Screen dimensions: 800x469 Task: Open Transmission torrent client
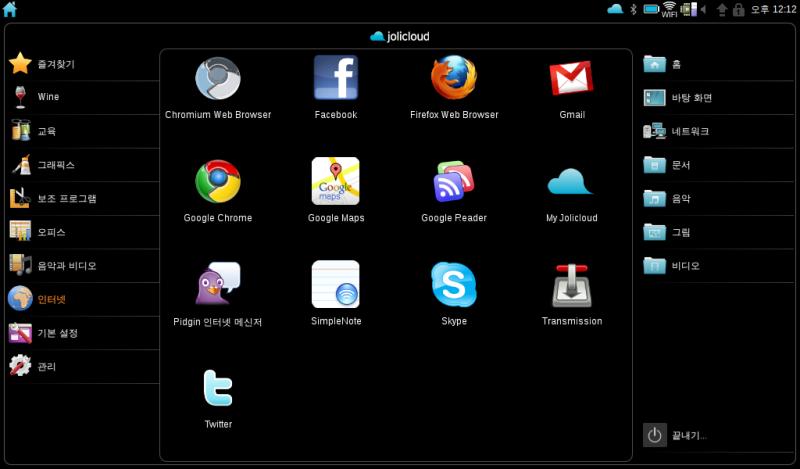(x=572, y=285)
